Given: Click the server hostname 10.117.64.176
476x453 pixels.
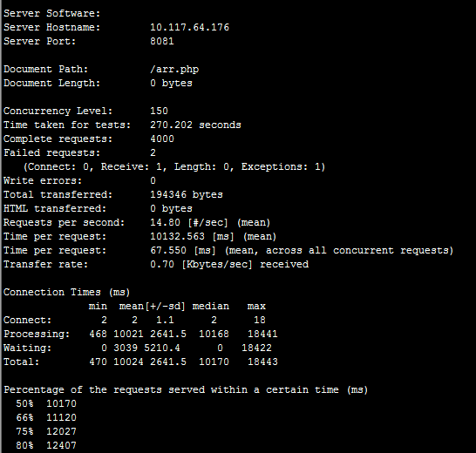Looking at the screenshot, I should click(189, 27).
